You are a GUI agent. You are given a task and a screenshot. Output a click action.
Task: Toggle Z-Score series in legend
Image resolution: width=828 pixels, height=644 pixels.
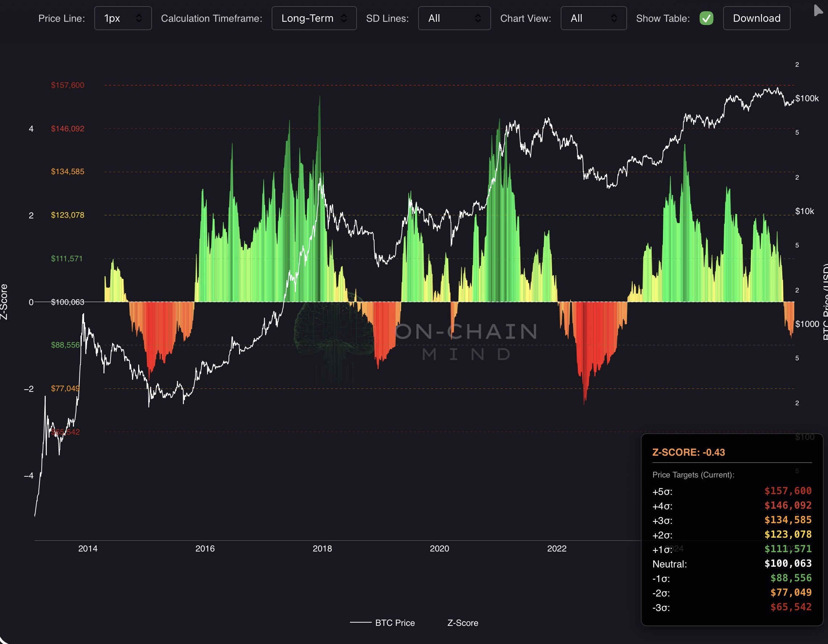pos(462,623)
